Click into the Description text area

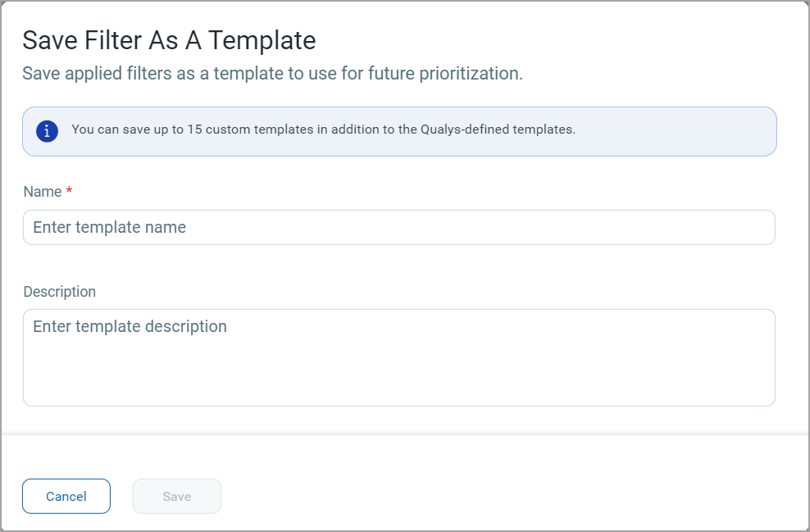[398, 357]
